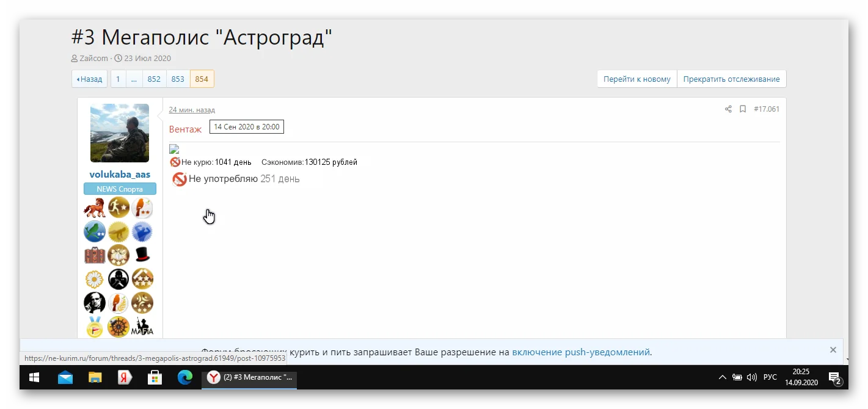Open the ship's wheel badge
Viewport: 868px width, 409px height.
(x=119, y=327)
